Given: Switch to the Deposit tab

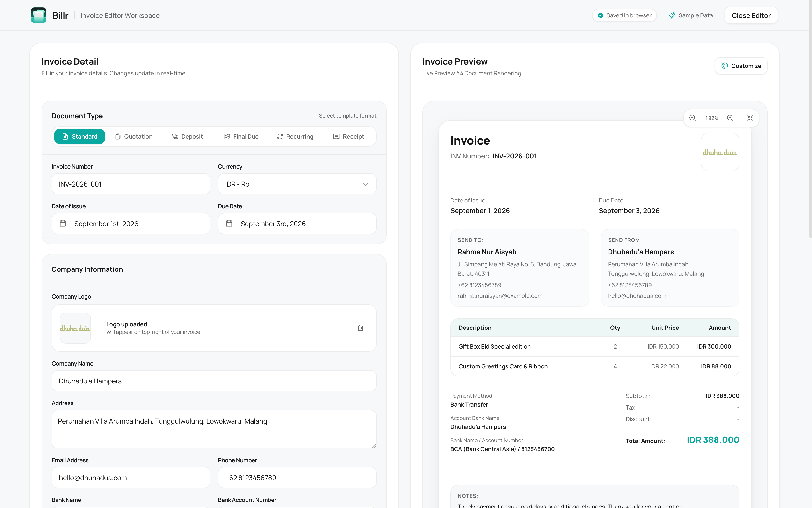Looking at the screenshot, I should 187,136.
